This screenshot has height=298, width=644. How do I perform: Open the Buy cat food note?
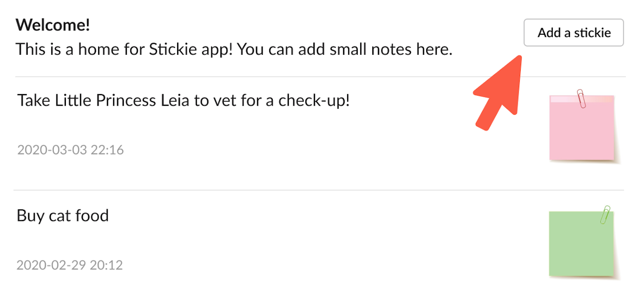[x=63, y=215]
